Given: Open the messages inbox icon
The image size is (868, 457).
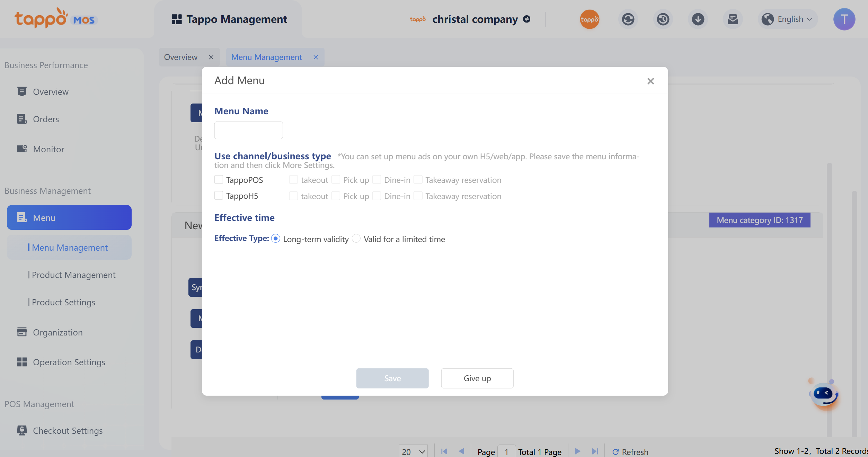Looking at the screenshot, I should click(733, 19).
